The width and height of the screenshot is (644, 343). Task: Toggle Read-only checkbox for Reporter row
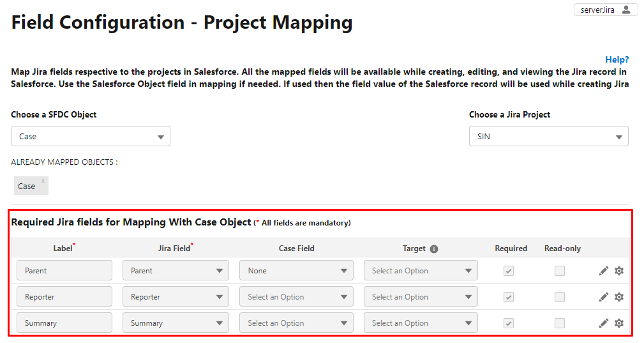pos(559,297)
